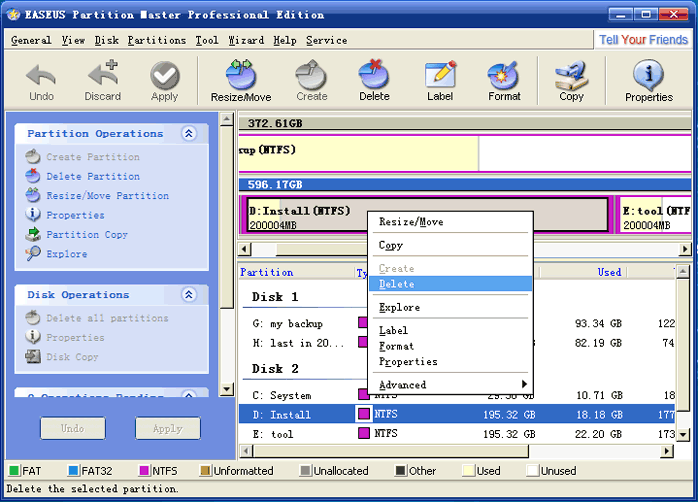Expand the Advanced submenu arrow
The width and height of the screenshot is (698, 502).
(x=524, y=384)
